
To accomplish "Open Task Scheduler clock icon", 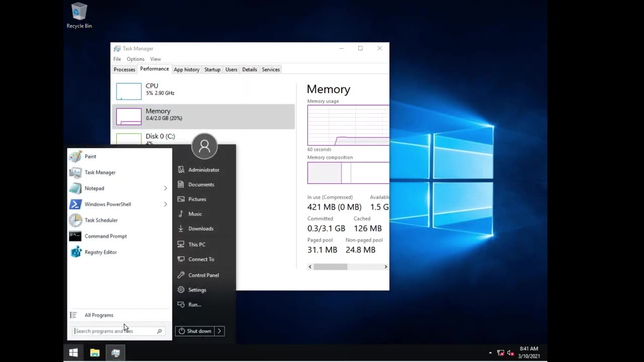I will [75, 220].
